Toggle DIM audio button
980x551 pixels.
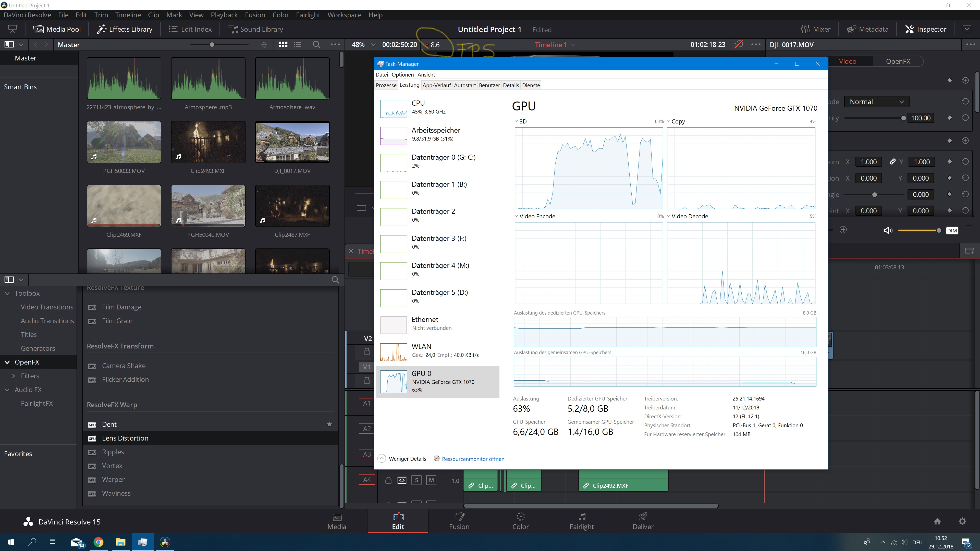point(951,230)
